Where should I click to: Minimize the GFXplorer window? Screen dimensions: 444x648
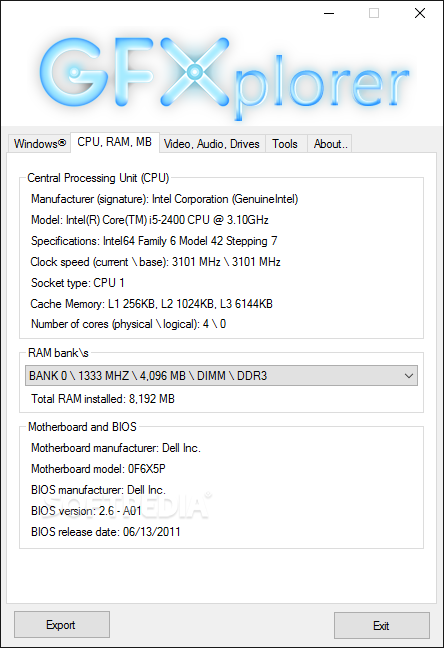(329, 13)
